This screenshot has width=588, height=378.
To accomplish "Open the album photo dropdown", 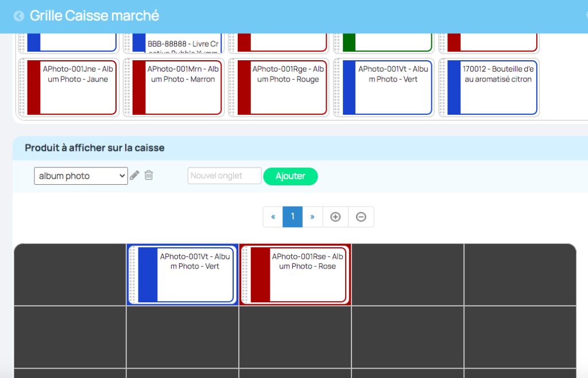I will coord(81,176).
